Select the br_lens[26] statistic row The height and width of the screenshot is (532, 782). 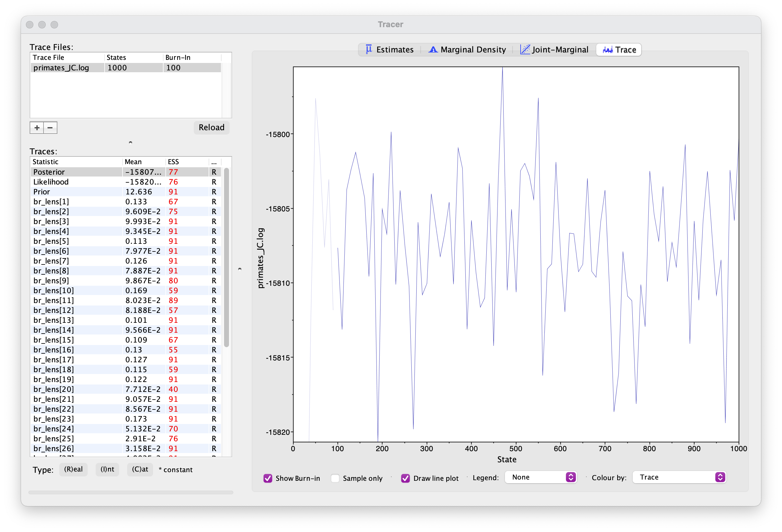tap(126, 449)
